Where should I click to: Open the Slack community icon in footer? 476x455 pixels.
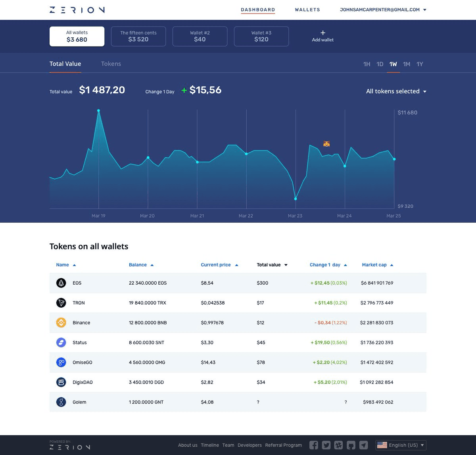click(338, 445)
